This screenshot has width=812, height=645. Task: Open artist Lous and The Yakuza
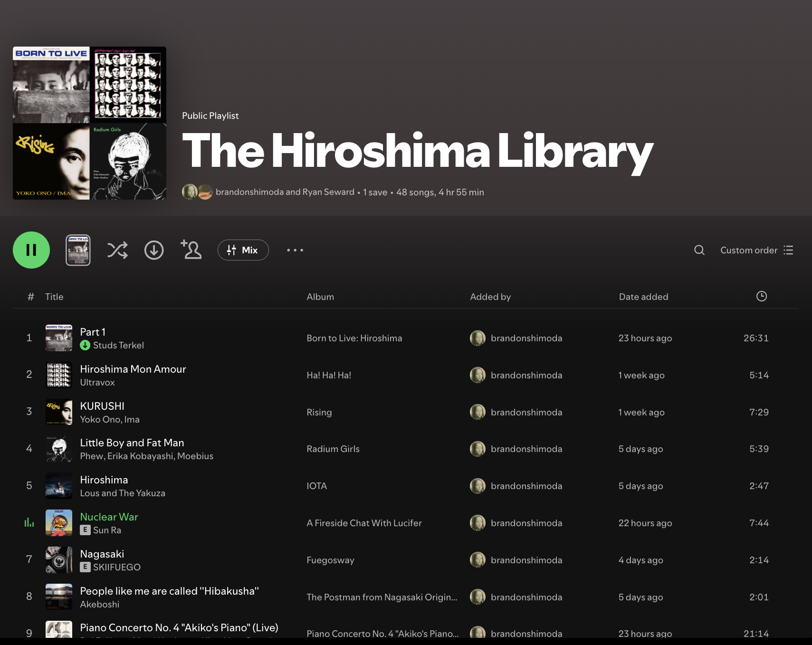123,493
